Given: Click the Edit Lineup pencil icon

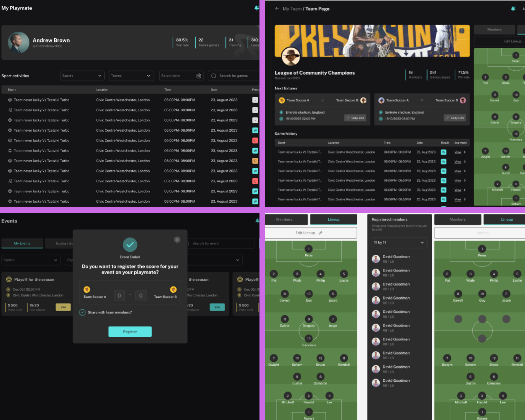Looking at the screenshot, I should (320, 233).
